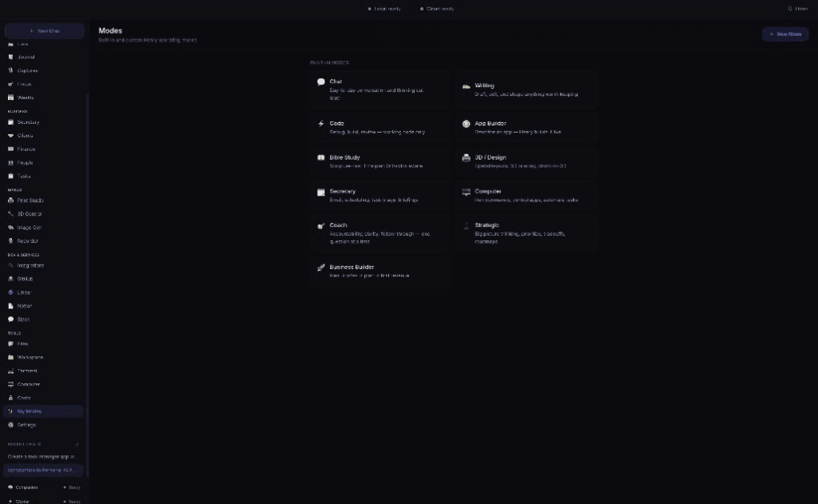This screenshot has width=818, height=504.
Task: Click the Worker status row
Action: (x=44, y=501)
